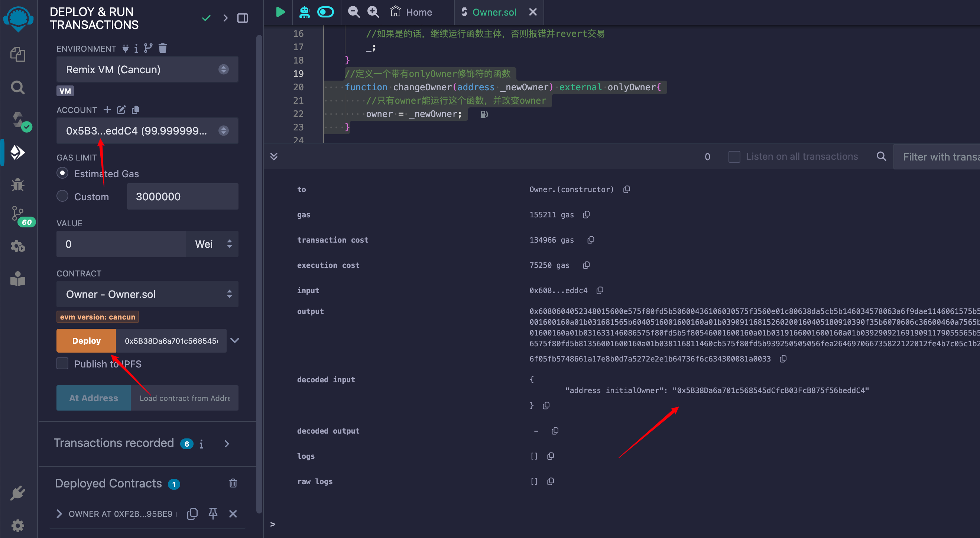The width and height of the screenshot is (980, 538).
Task: Toggle the side panel layout icon
Action: point(243,18)
